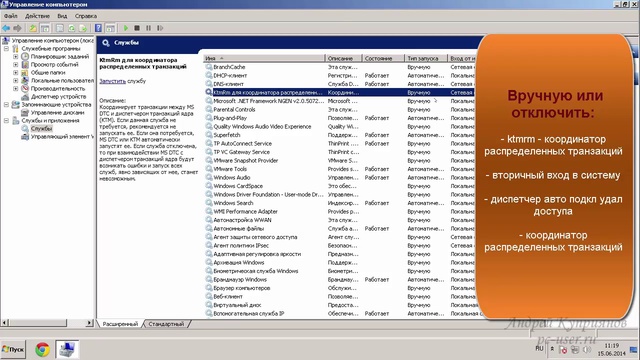This screenshot has height=360, width=640.
Task: Start the service with the green play icon
Action: pyautogui.click(x=126, y=28)
